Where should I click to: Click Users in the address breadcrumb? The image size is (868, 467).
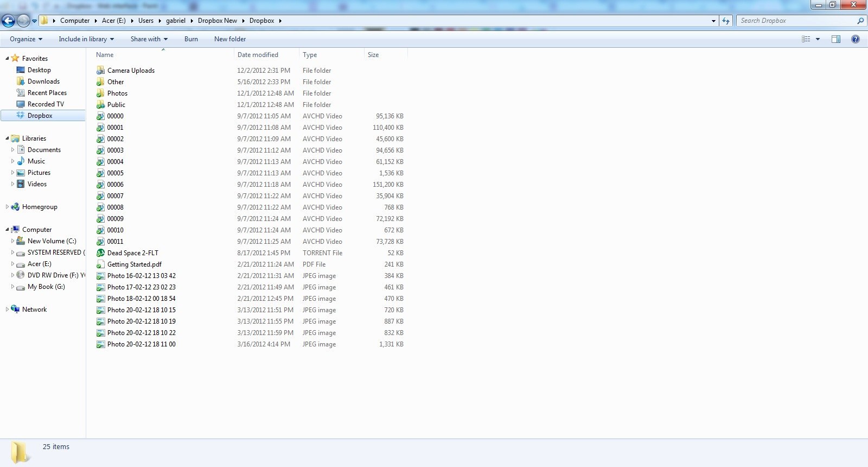[x=145, y=21]
